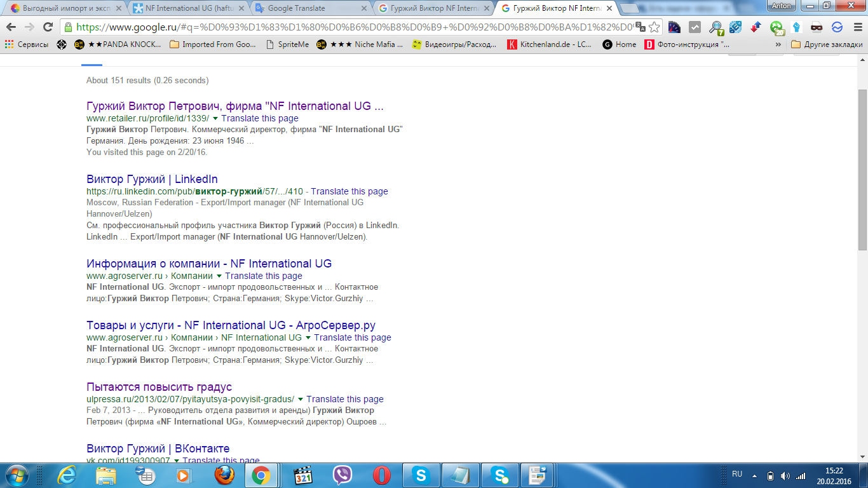
Task: Open the result Виктор Гуржий | LinkedIn
Action: (152, 179)
